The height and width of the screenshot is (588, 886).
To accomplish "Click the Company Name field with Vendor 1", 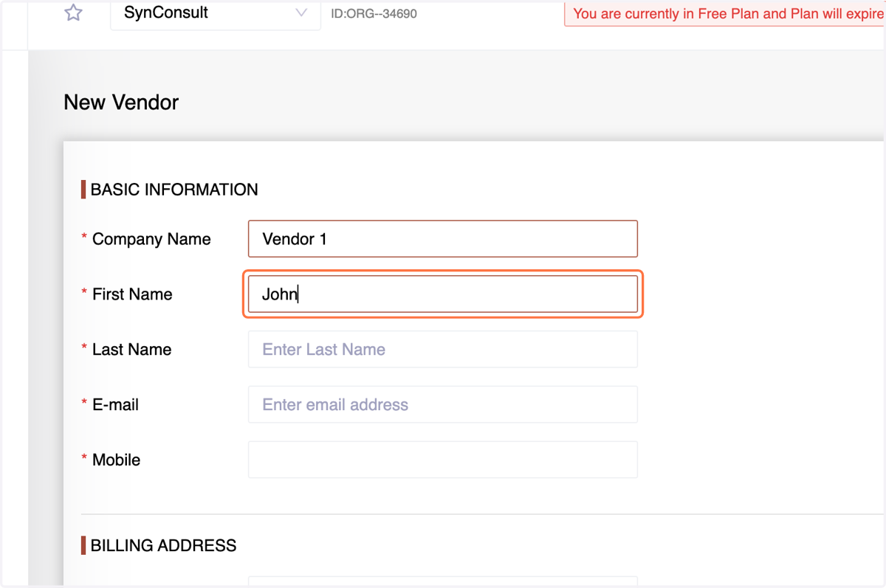I will 443,239.
